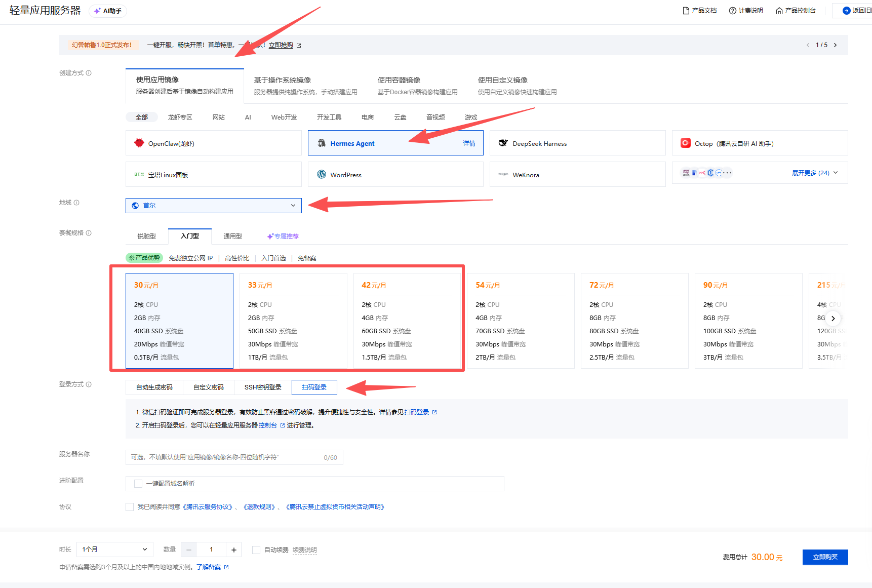Select the 33元/月 package card
Viewport: 872px width, 588px height.
pyautogui.click(x=293, y=321)
